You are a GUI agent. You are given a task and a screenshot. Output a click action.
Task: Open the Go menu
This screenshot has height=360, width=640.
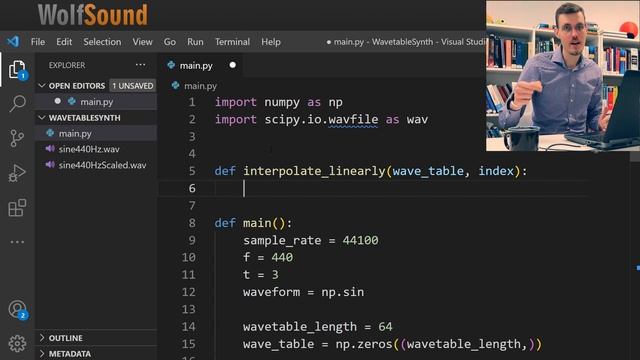pos(170,42)
